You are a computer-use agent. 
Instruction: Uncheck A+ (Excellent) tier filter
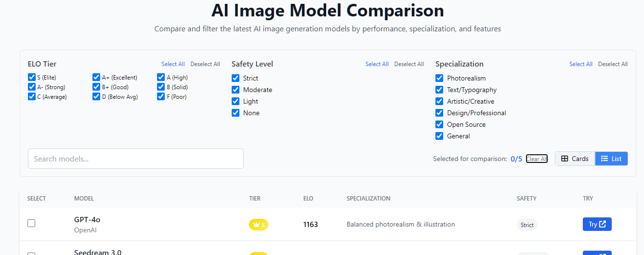tap(96, 77)
